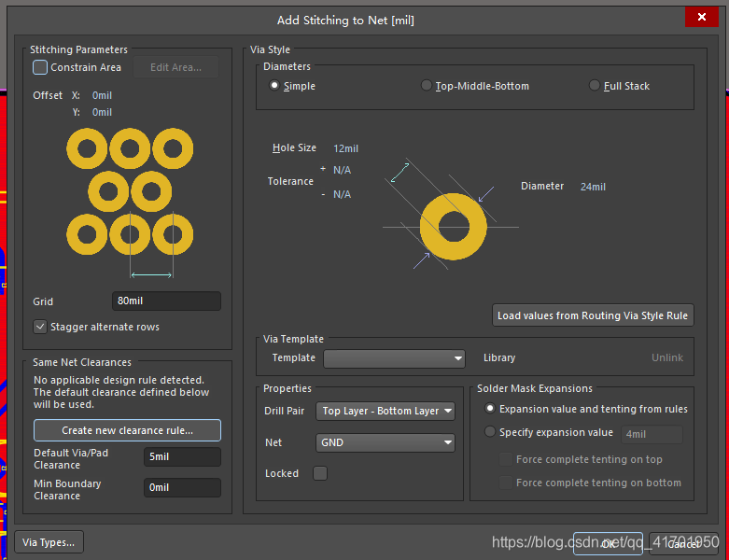This screenshot has width=729, height=560.
Task: Click the Hole Size 12mil value
Action: coord(345,148)
